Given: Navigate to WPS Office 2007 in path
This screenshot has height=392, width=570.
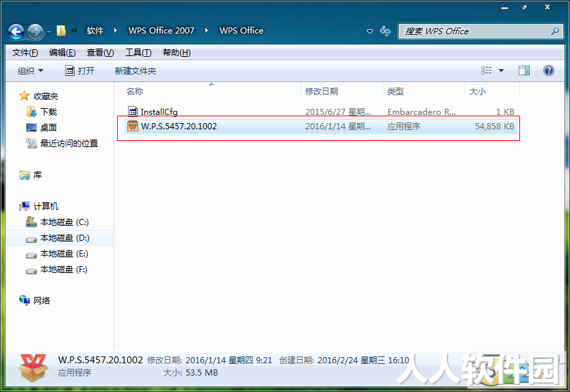Looking at the screenshot, I should pos(161,31).
